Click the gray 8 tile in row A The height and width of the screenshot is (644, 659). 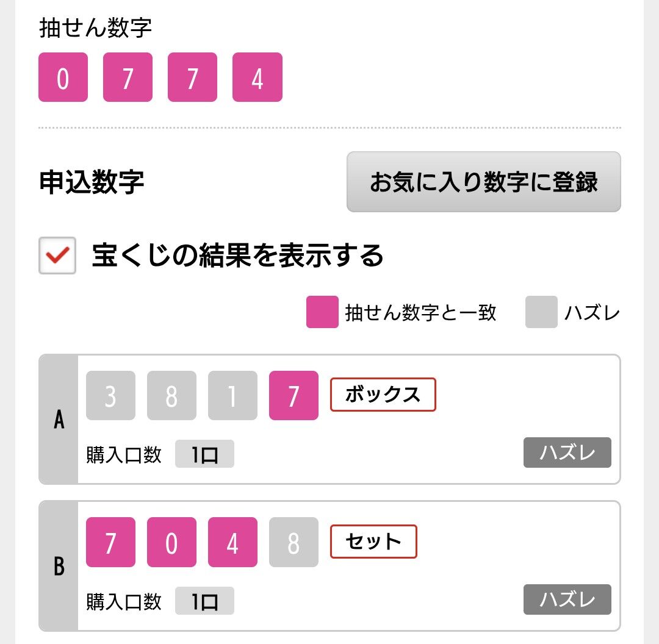(171, 396)
